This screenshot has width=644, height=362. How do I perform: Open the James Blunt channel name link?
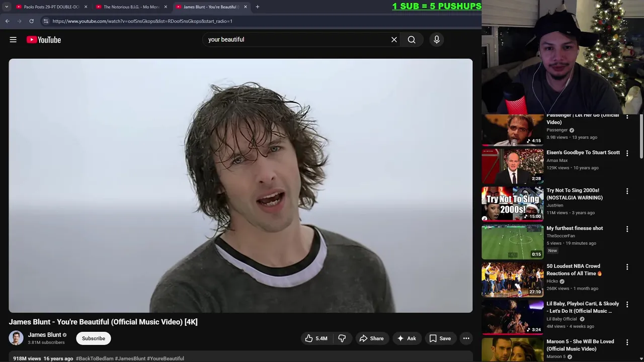click(x=44, y=335)
